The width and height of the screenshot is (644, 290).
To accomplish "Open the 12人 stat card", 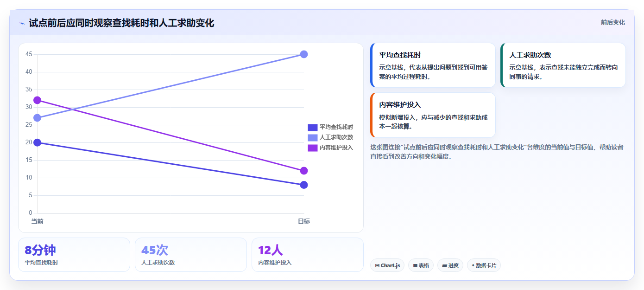I will tap(308, 255).
